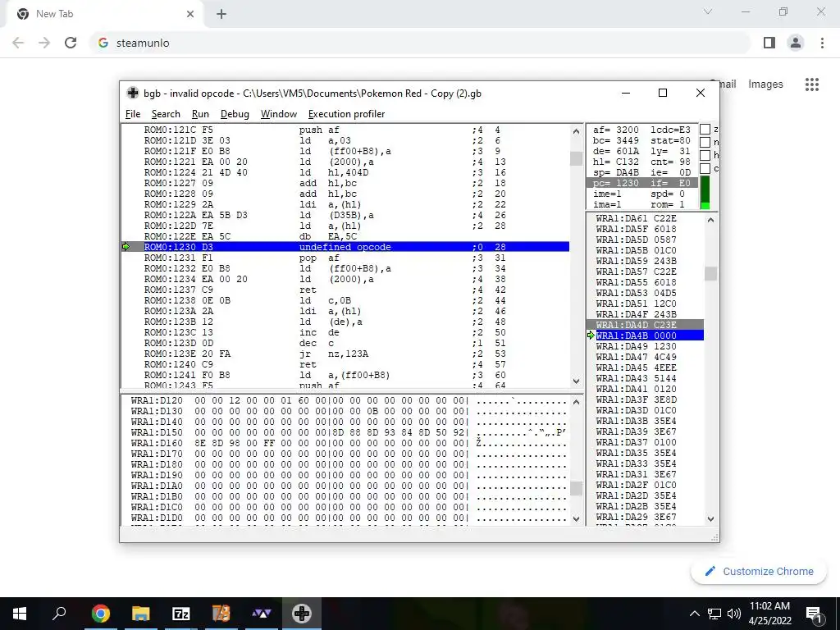
Task: Select the db EA,5C line
Action: click(x=345, y=236)
